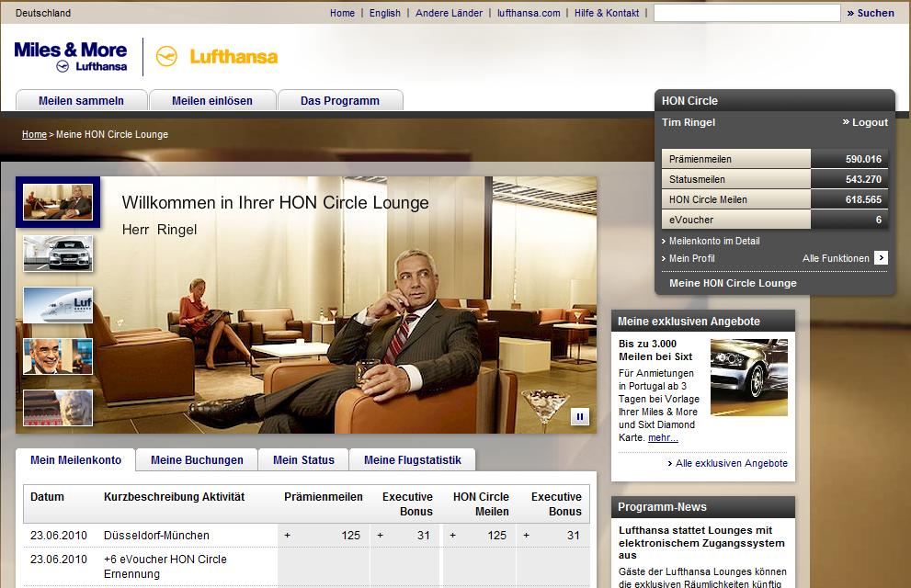Log out via Logout link
The height and width of the screenshot is (588, 911).
point(865,122)
